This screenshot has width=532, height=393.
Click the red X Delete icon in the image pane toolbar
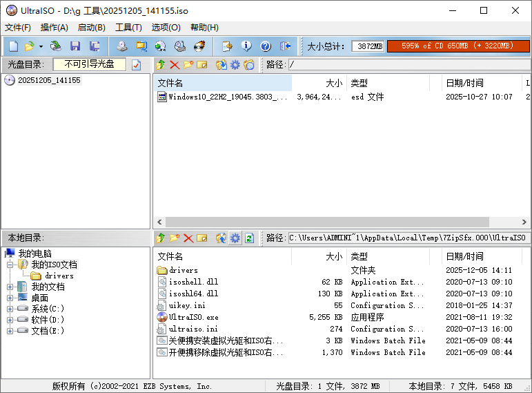pos(175,64)
